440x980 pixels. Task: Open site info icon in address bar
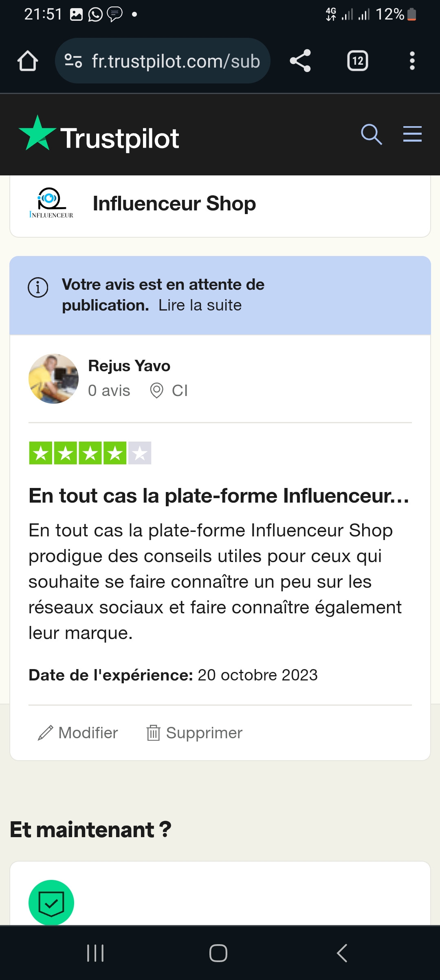click(x=73, y=61)
